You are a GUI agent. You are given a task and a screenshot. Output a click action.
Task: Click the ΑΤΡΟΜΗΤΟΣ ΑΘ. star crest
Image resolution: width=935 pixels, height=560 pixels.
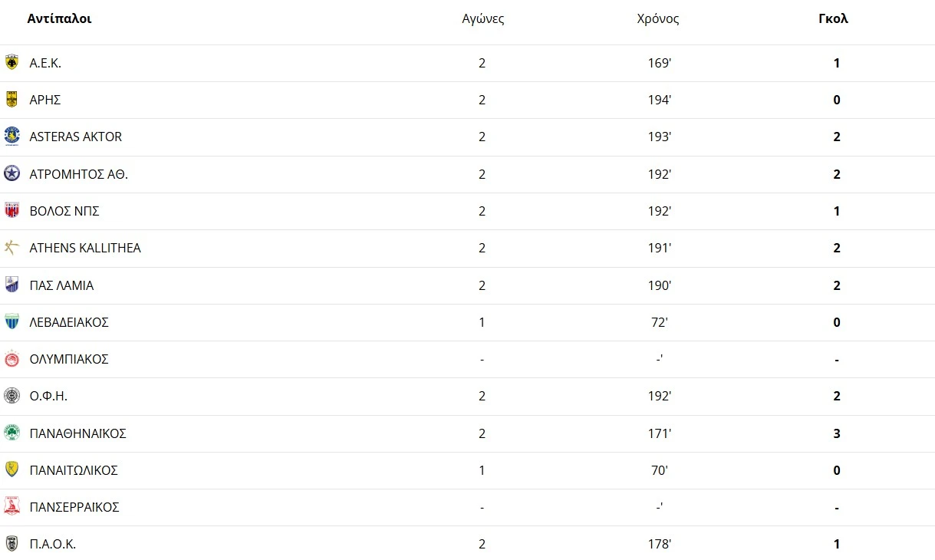pos(12,174)
